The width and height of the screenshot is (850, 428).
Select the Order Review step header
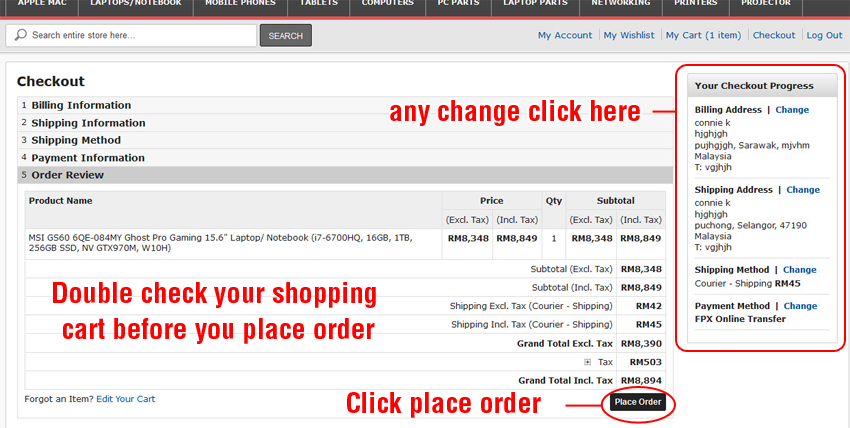(x=345, y=175)
